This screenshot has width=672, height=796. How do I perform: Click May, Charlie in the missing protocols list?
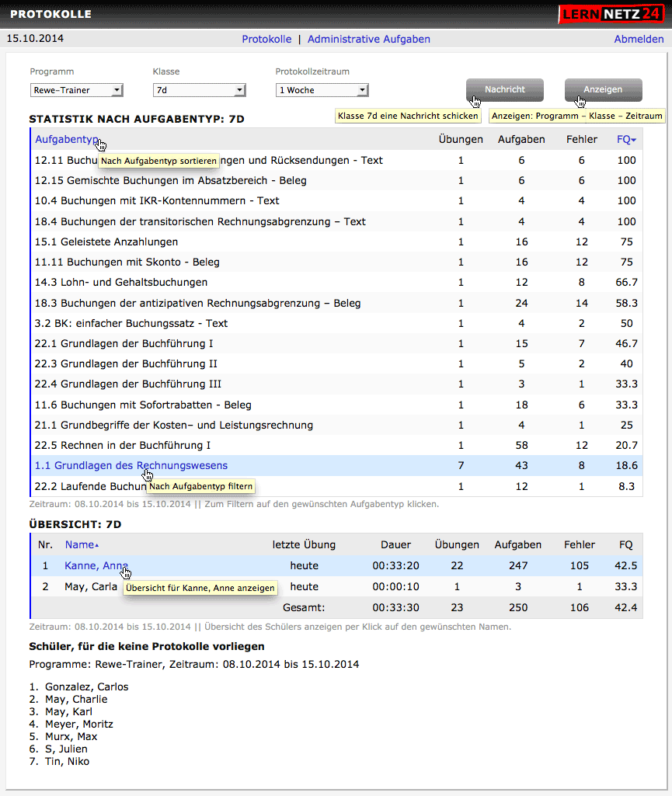pos(76,699)
